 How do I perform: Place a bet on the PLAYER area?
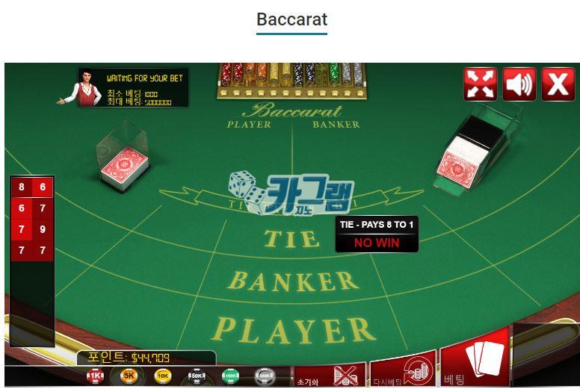click(x=293, y=329)
